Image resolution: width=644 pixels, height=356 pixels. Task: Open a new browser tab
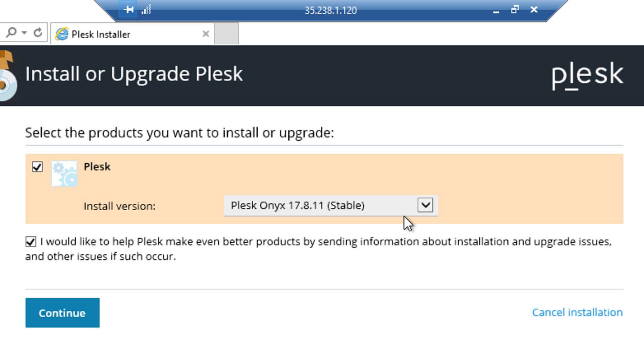tap(226, 34)
